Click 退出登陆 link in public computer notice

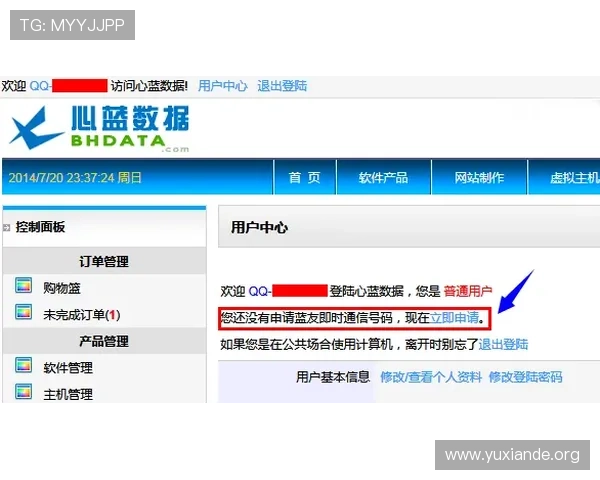point(503,344)
